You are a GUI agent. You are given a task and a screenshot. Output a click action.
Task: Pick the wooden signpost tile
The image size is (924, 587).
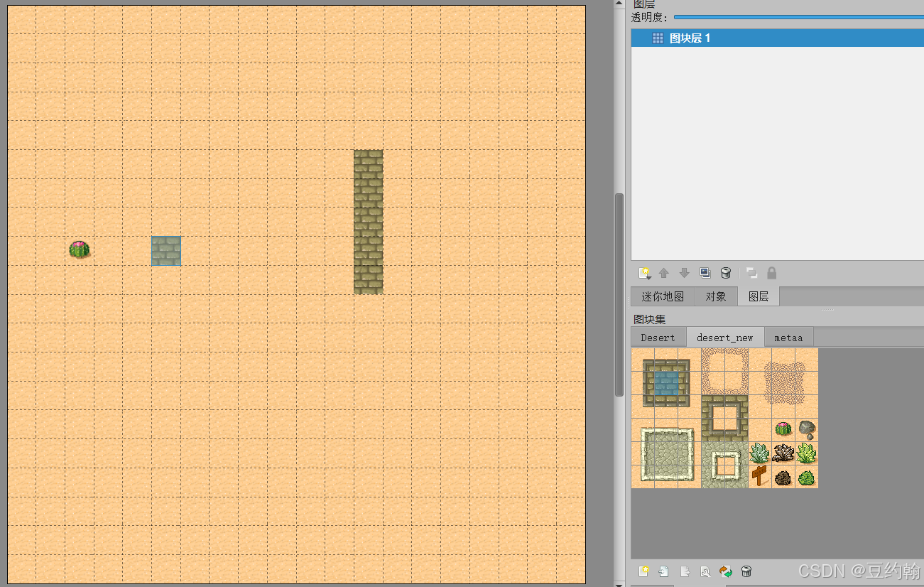(760, 476)
